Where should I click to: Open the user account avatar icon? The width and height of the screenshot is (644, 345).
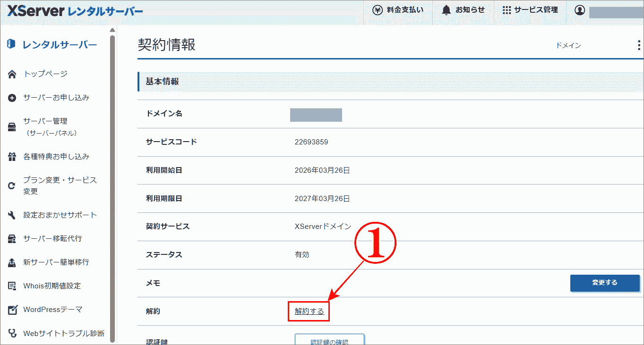[580, 10]
